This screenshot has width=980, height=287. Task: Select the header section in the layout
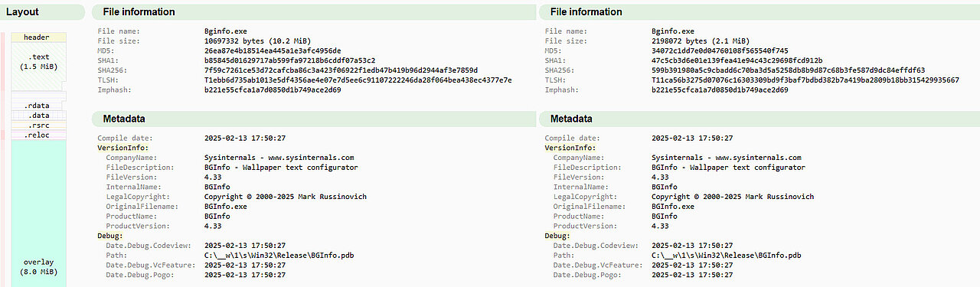pos(37,38)
